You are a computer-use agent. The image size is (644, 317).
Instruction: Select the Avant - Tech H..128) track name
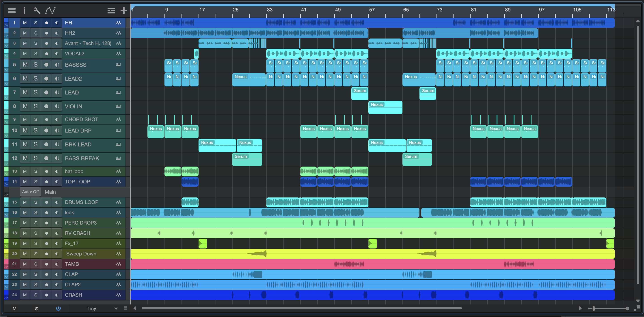pos(88,43)
